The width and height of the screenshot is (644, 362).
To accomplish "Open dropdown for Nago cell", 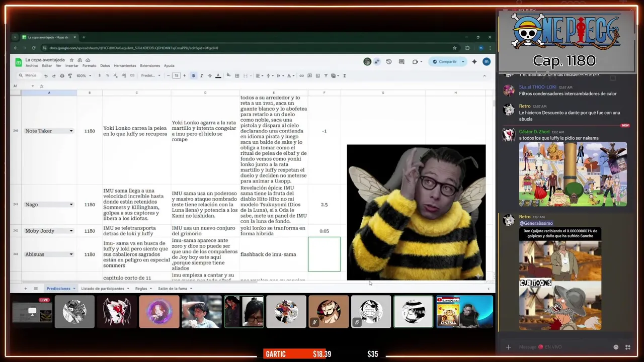I will (71, 205).
